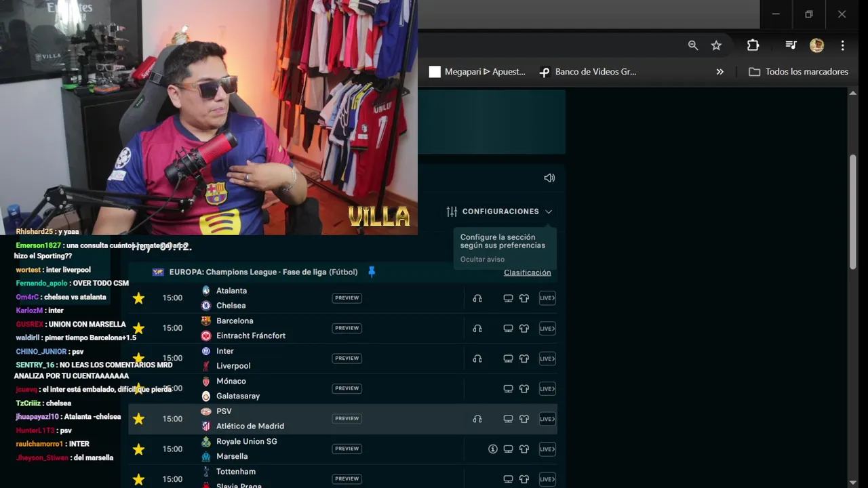Open PREVIEW for the Tottenham match
868x488 pixels.
click(347, 479)
